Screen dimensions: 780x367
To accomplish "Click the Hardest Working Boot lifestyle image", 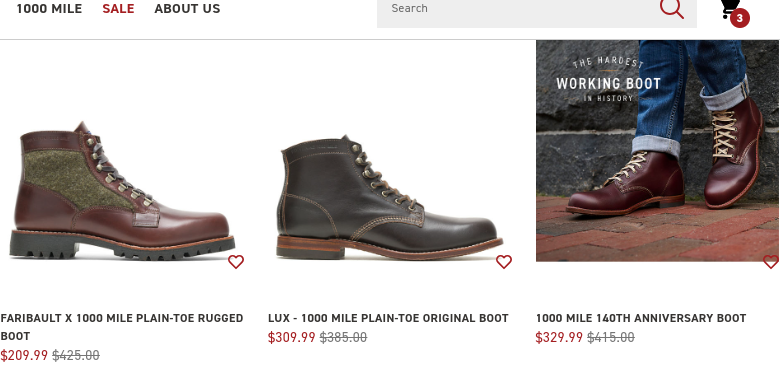I will tap(657, 151).
